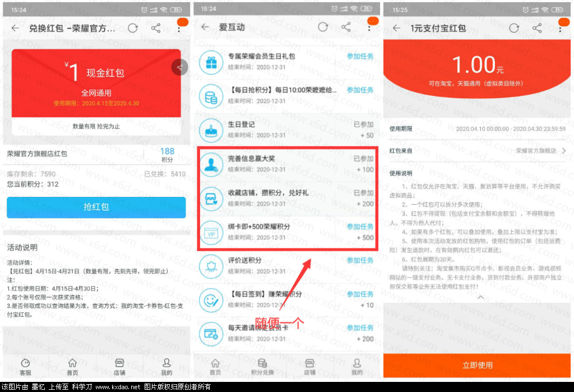The image size is (574, 392).
Task: Tap the 使用期限 date range value
Action: pyautogui.click(x=511, y=129)
